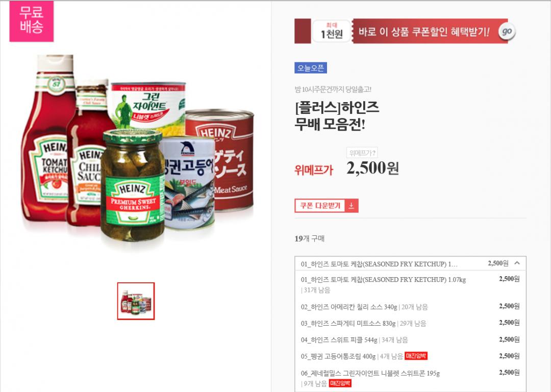The width and height of the screenshot is (551, 392).
Task: Choose option 05 펭귄 고등어통조림 400g
Action: coord(410,356)
